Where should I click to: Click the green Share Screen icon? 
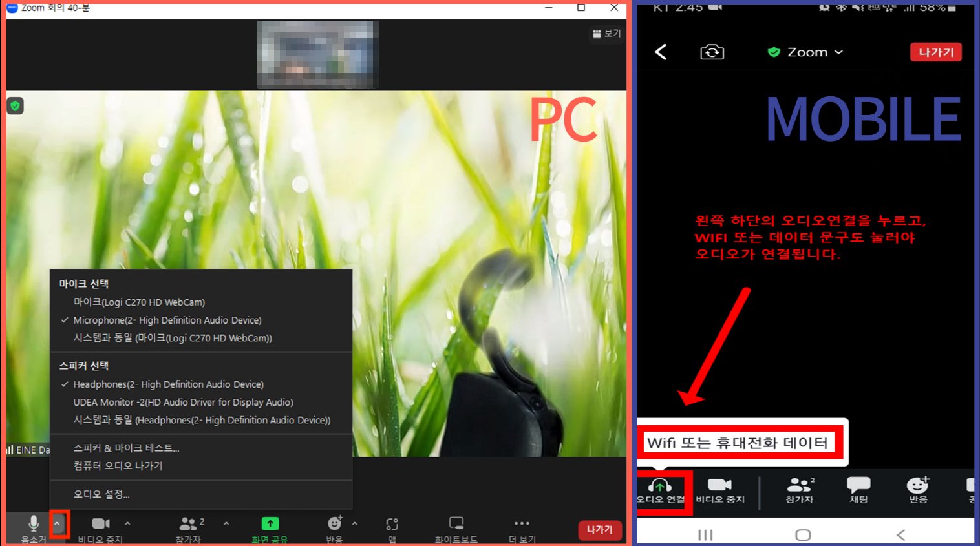pyautogui.click(x=270, y=524)
